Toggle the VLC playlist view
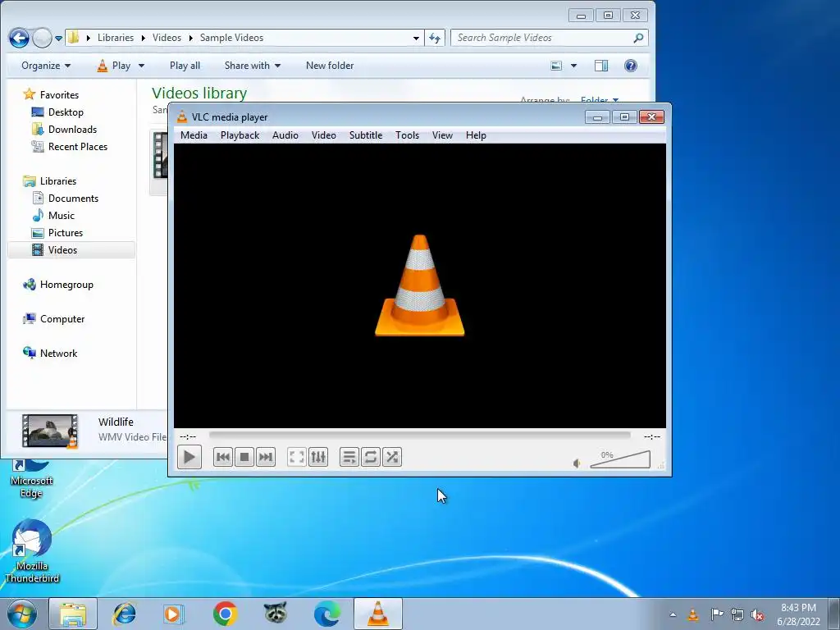 point(349,457)
